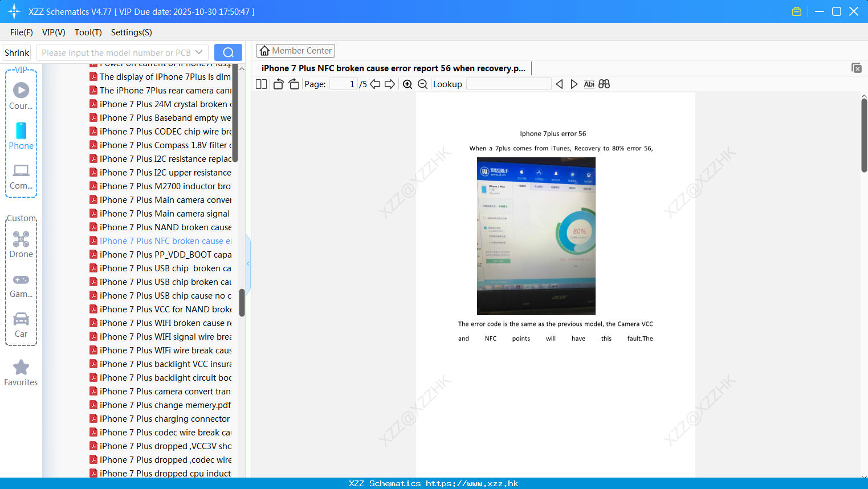Select Phone category

coord(21,136)
